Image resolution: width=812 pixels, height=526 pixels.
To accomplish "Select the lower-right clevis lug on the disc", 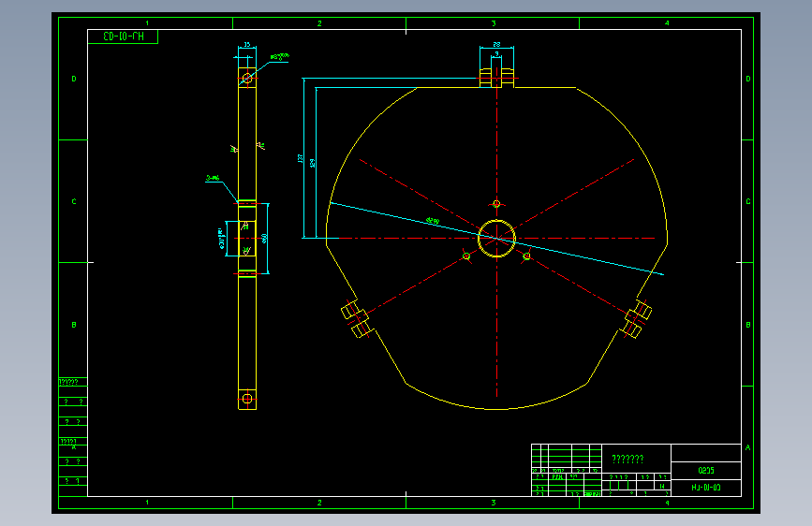I will coord(635,319).
